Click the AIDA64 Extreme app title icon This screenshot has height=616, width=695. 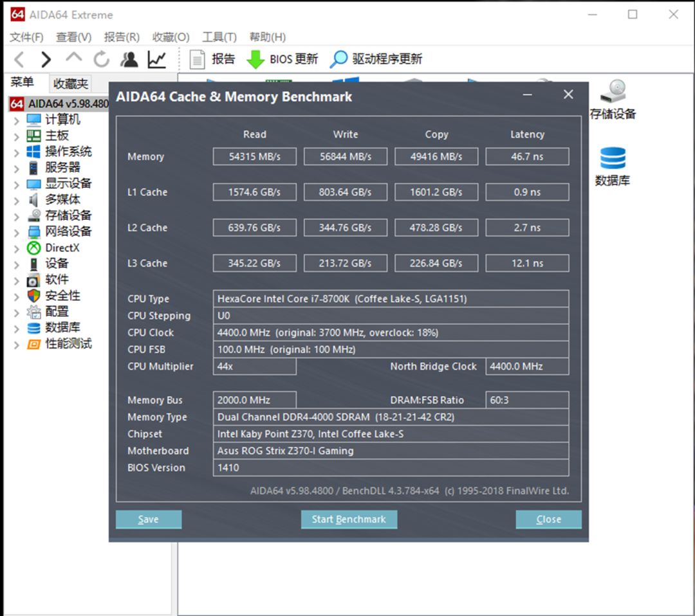click(x=17, y=14)
